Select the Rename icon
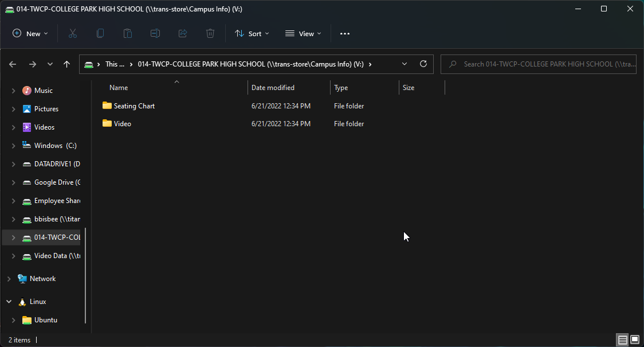Image resolution: width=644 pixels, height=347 pixels. coord(155,33)
